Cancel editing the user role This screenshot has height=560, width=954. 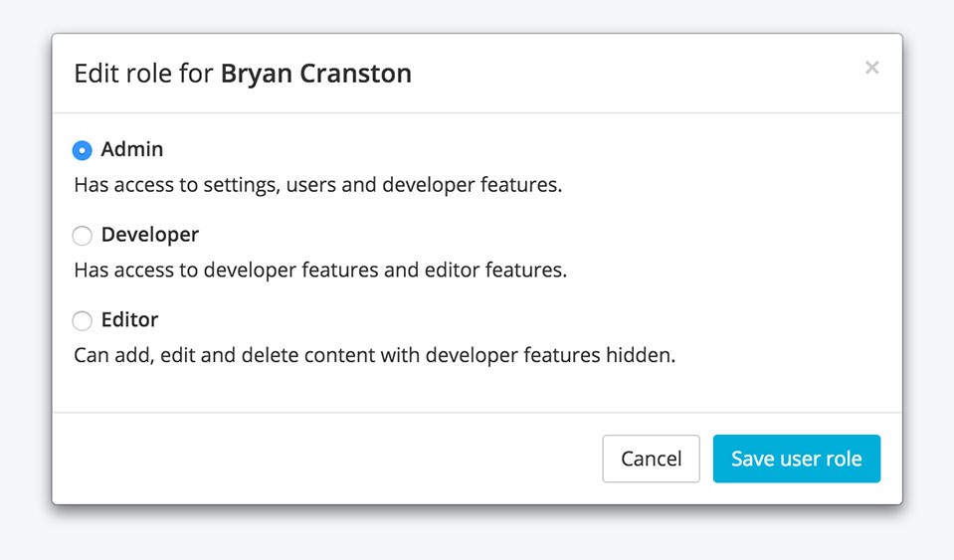pos(651,459)
